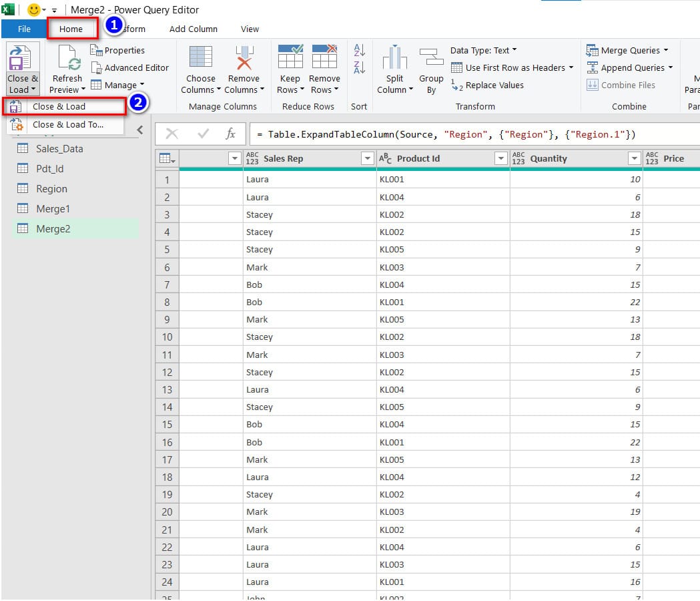Switch to the Add Column tab
The image size is (700, 601).
pos(193,29)
